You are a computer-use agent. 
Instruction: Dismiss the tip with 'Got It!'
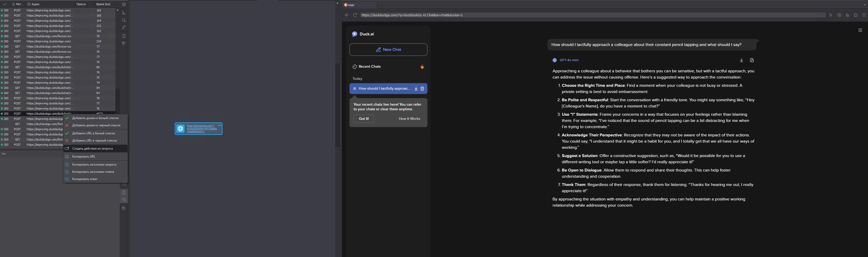pyautogui.click(x=364, y=119)
